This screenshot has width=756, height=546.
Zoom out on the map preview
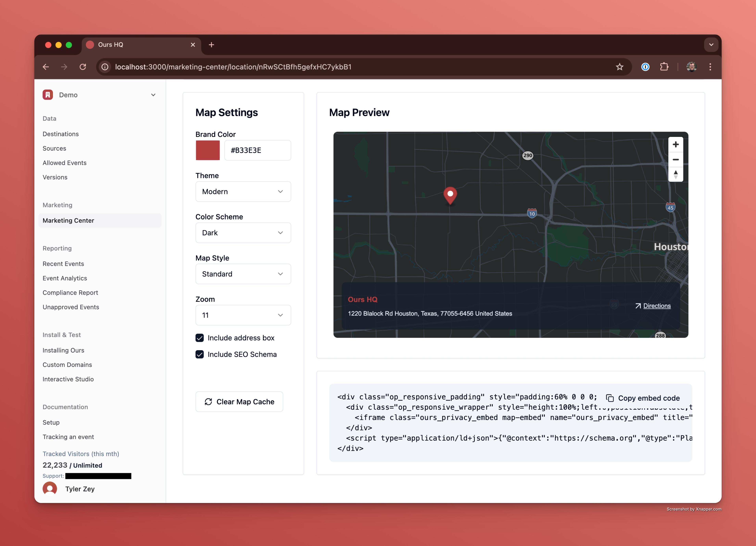pyautogui.click(x=675, y=159)
